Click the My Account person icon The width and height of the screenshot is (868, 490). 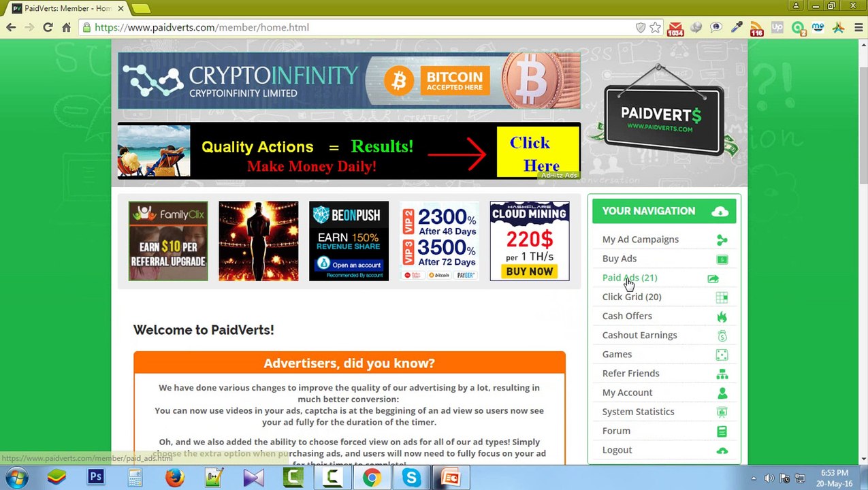click(722, 393)
